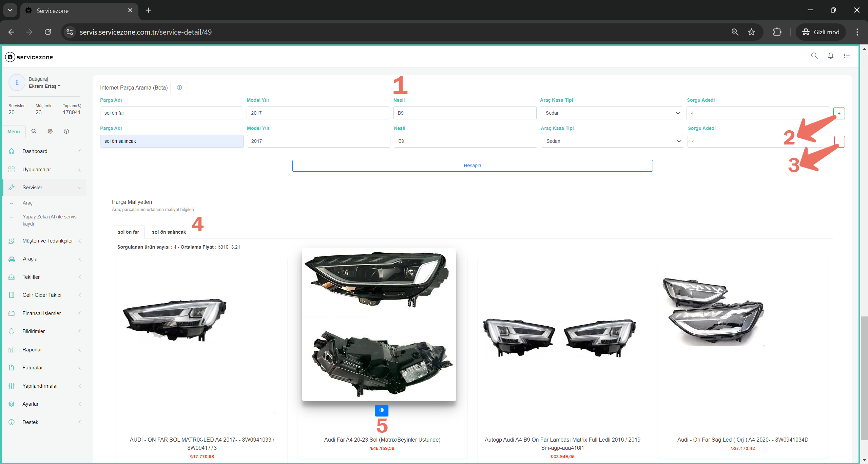This screenshot has height=464, width=868.
Task: Open Araç submenu item
Action: coord(27,203)
